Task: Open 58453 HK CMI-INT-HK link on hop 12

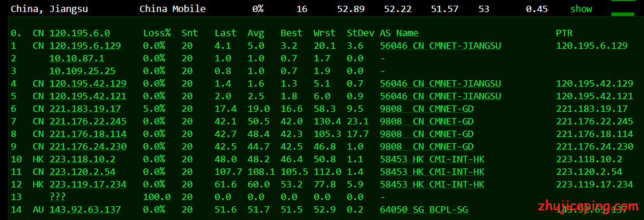Action: pos(432,184)
